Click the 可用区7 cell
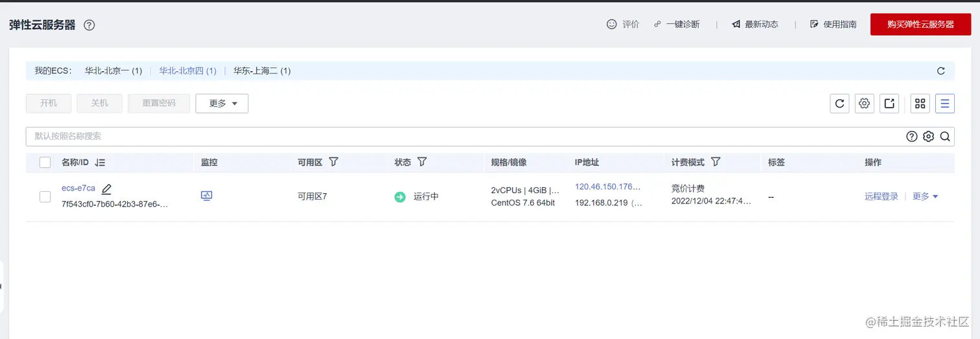The height and width of the screenshot is (339, 980). (312, 196)
